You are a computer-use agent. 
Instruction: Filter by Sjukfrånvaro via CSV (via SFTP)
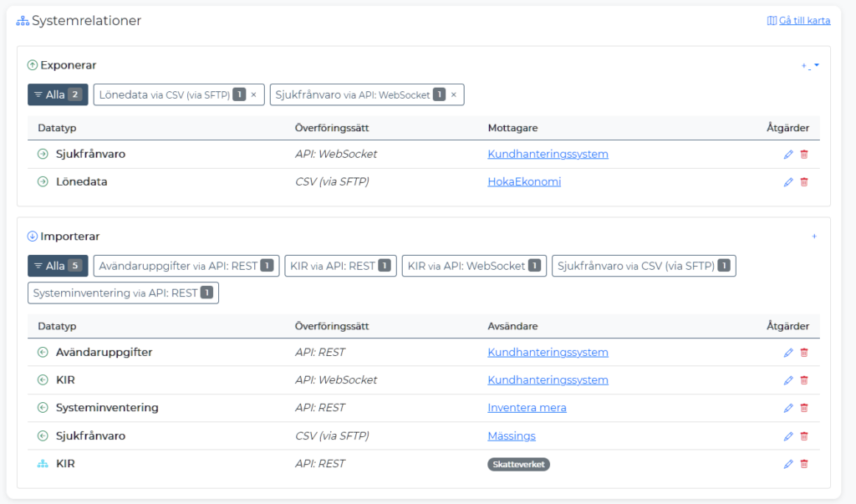tap(644, 266)
